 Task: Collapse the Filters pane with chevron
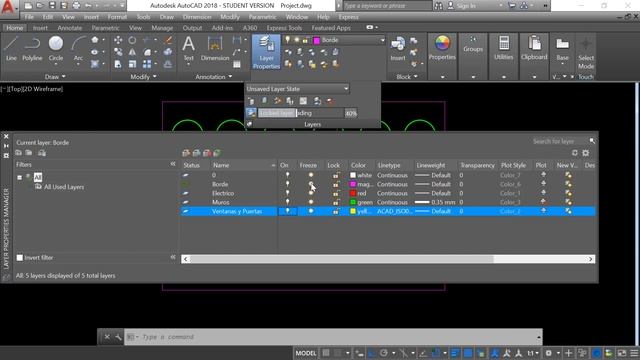173,164
